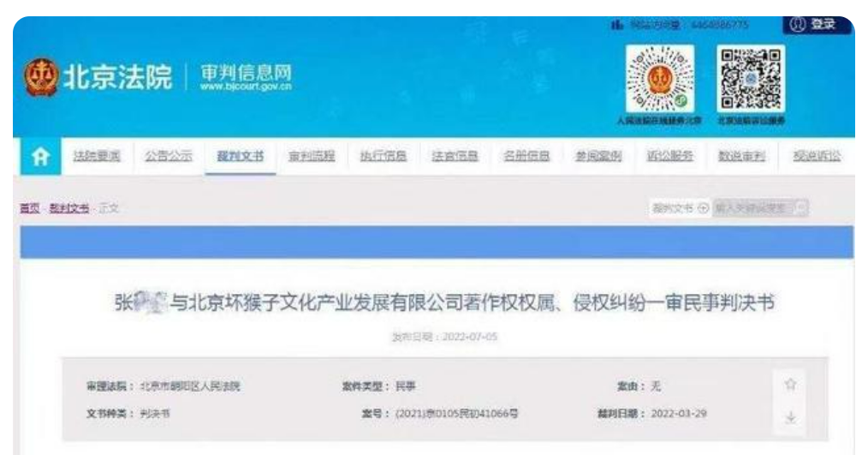
Task: Click the Beijing Court emblem logo
Action: (41, 77)
